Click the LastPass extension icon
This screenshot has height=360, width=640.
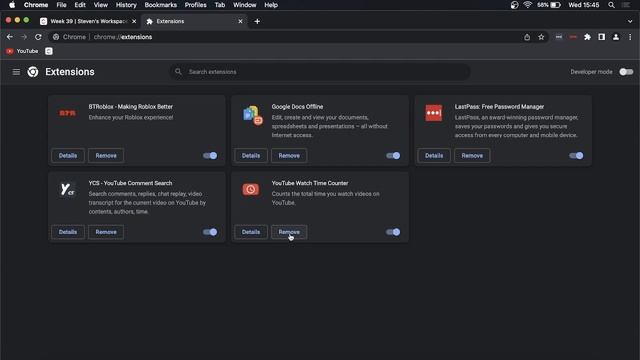point(433,113)
